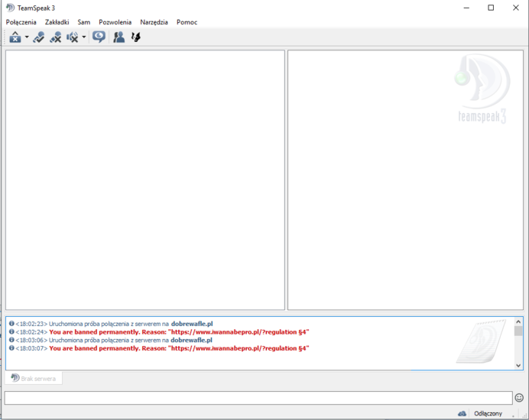This screenshot has width=529, height=420.
Task: Expand the away status dropdown arrow
Action: pos(27,37)
